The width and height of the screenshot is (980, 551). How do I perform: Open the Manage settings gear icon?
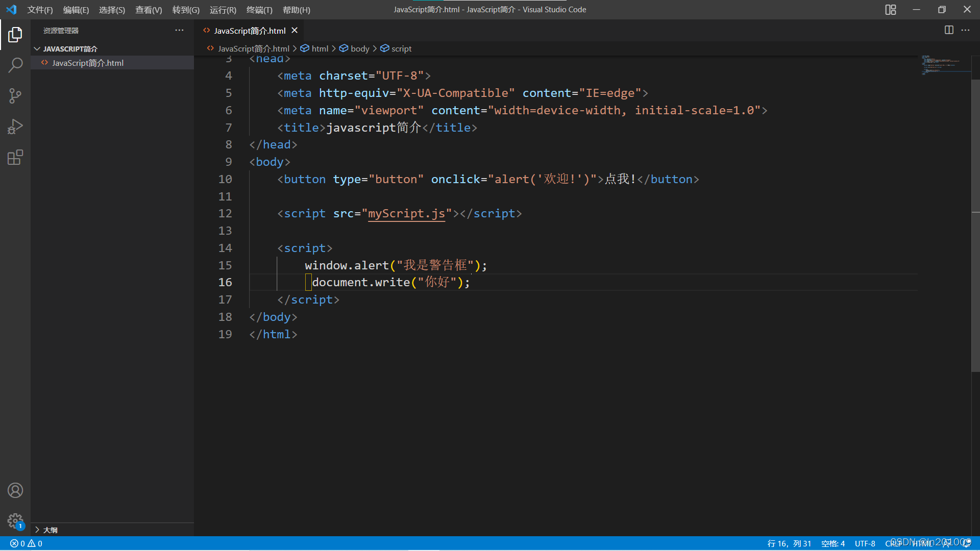click(15, 521)
